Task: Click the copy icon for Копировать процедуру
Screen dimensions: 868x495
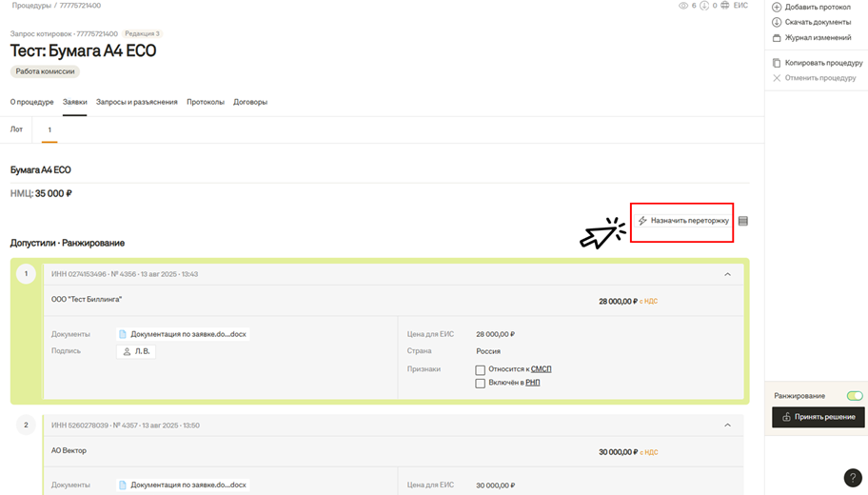Action: point(777,63)
